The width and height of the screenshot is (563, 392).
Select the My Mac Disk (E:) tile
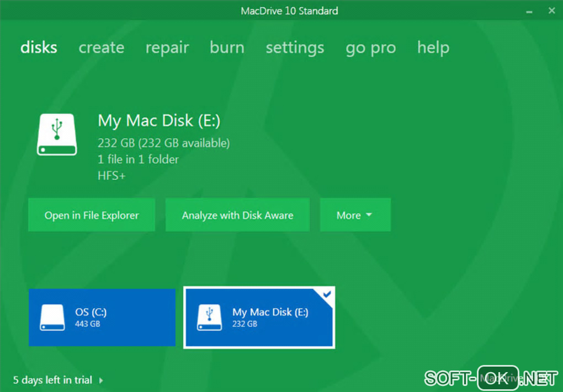click(x=259, y=318)
